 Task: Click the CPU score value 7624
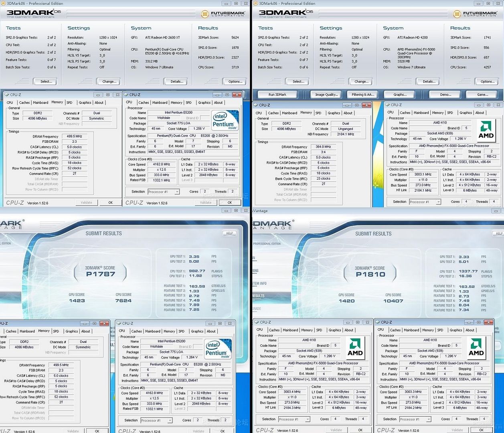click(x=123, y=300)
